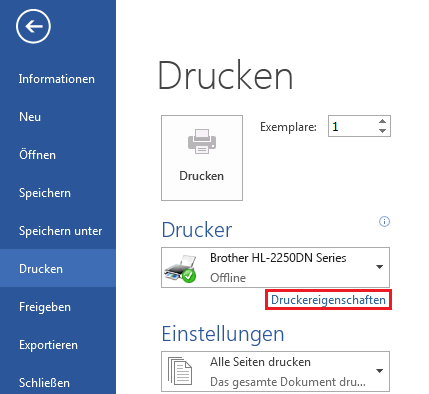Click the Offline printer status text
Image resolution: width=429 pixels, height=394 pixels.
pos(228,278)
